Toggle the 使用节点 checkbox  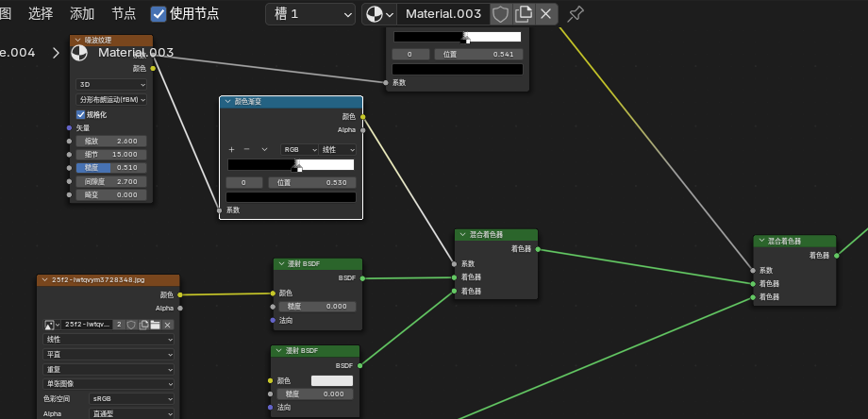(x=159, y=14)
